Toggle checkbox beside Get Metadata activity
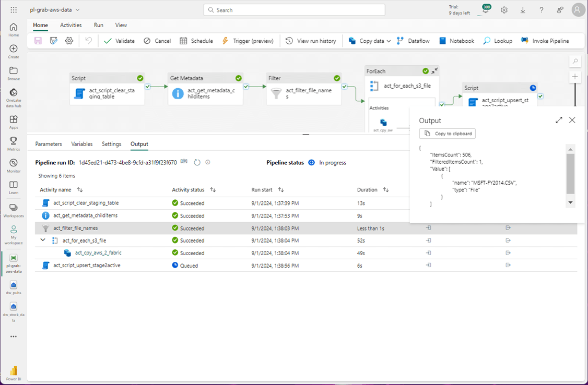 [x=246, y=87]
